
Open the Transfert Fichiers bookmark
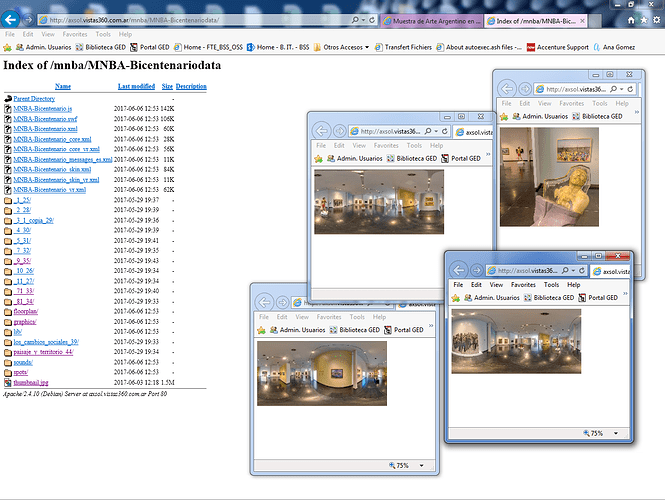(403, 47)
